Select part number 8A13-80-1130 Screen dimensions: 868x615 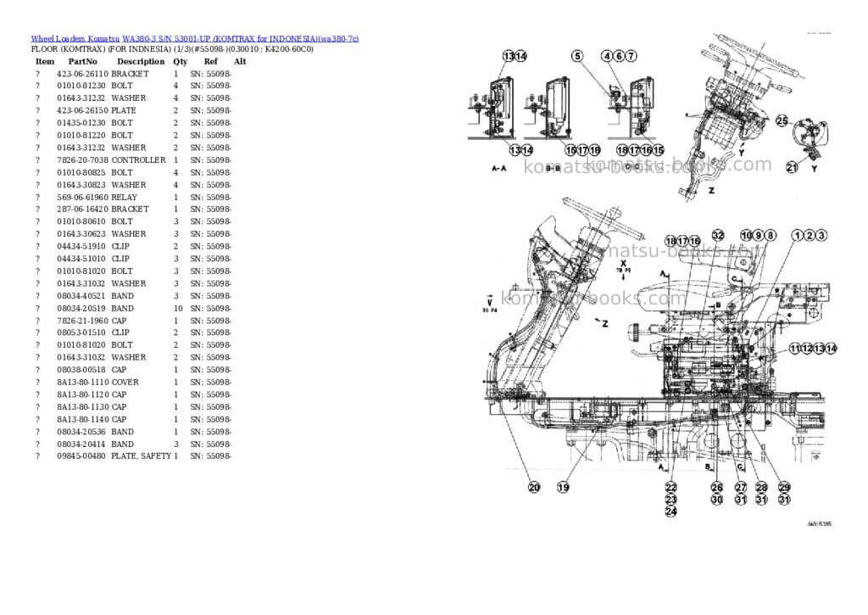click(82, 407)
